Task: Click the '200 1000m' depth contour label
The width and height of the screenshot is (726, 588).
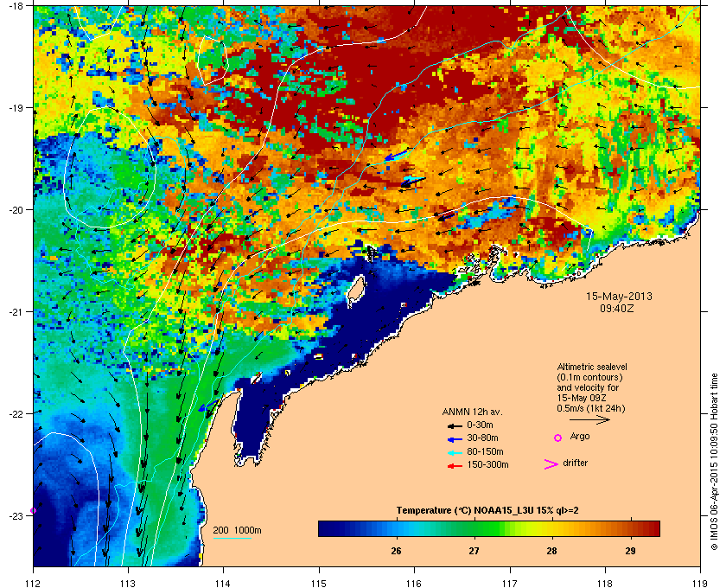Action: pos(237,530)
